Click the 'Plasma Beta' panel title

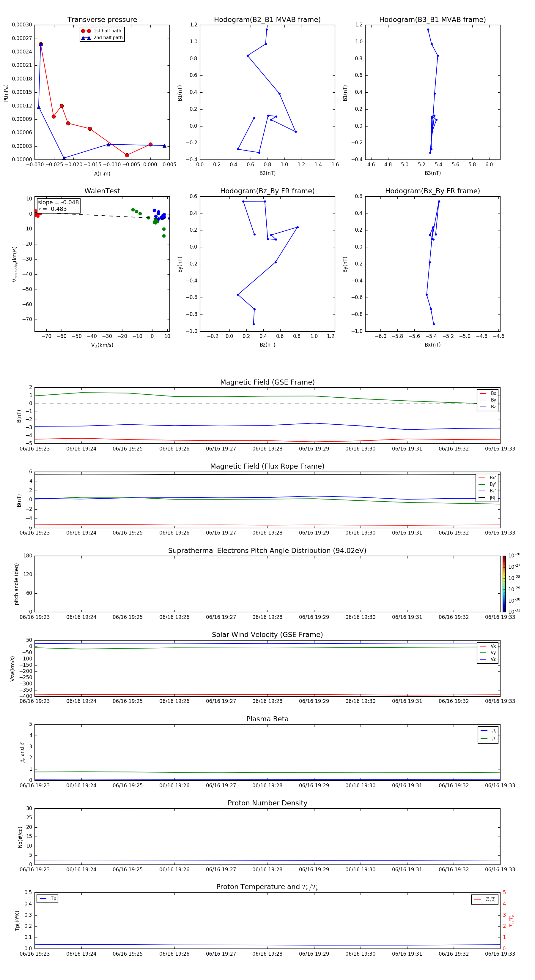(x=267, y=719)
